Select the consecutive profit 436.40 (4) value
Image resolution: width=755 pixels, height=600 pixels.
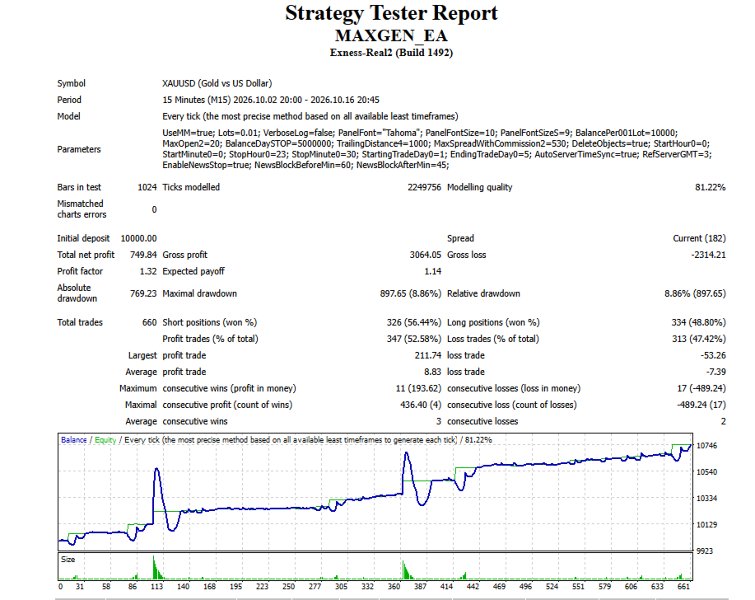pos(420,404)
